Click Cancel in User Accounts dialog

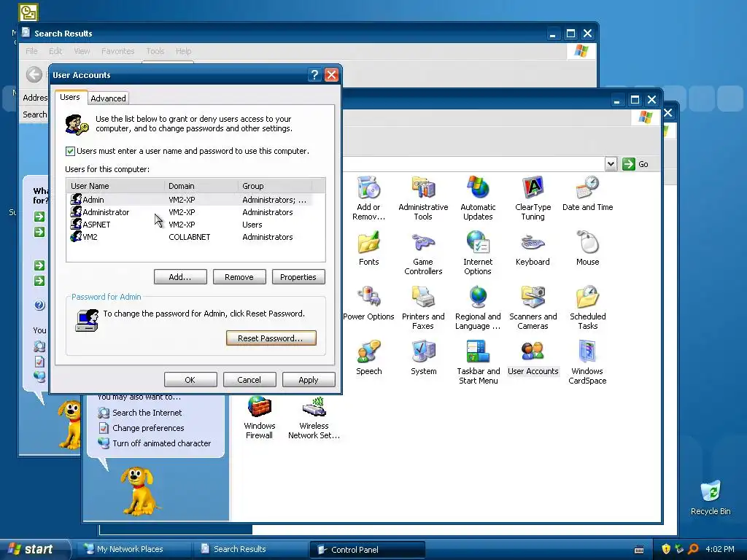[249, 379]
